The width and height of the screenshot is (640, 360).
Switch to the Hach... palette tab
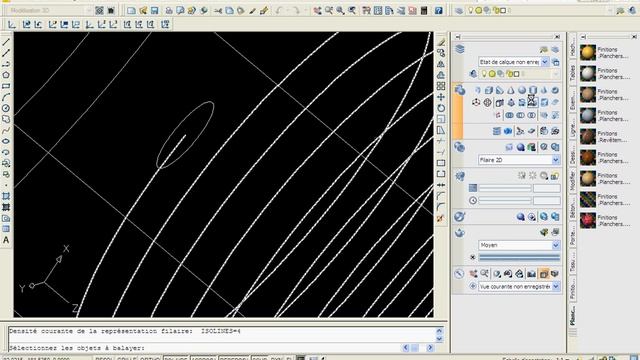click(x=572, y=47)
